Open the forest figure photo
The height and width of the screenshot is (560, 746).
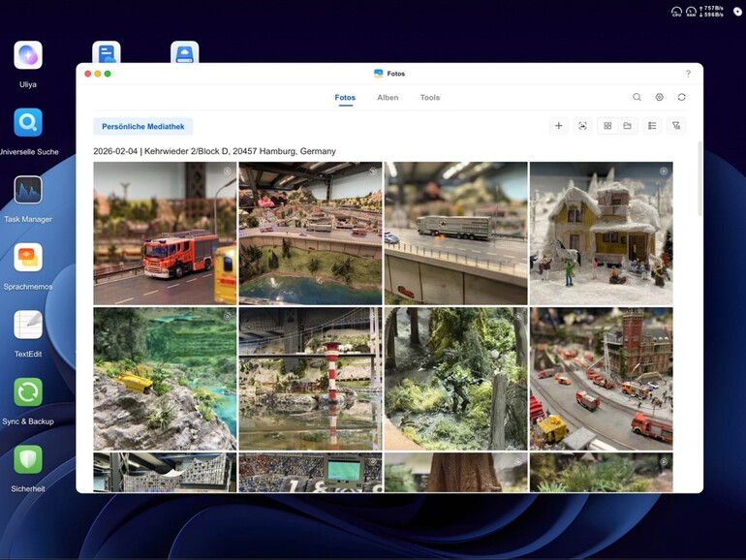pos(455,379)
